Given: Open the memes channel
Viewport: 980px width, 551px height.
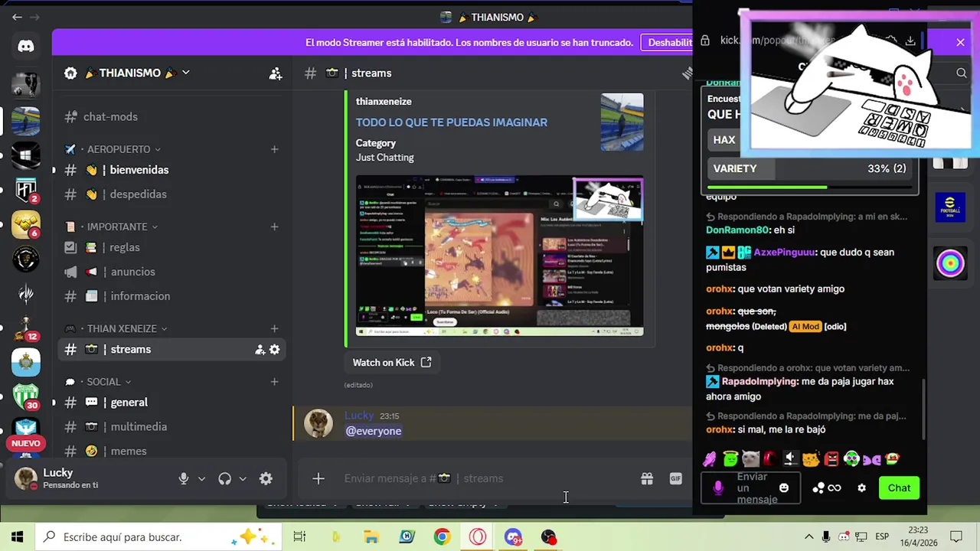Looking at the screenshot, I should tap(173, 451).
